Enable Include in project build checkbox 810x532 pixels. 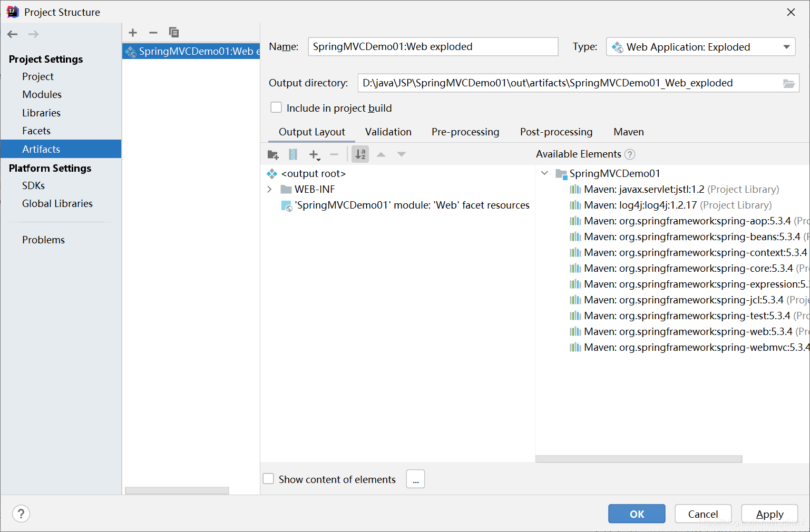point(276,107)
